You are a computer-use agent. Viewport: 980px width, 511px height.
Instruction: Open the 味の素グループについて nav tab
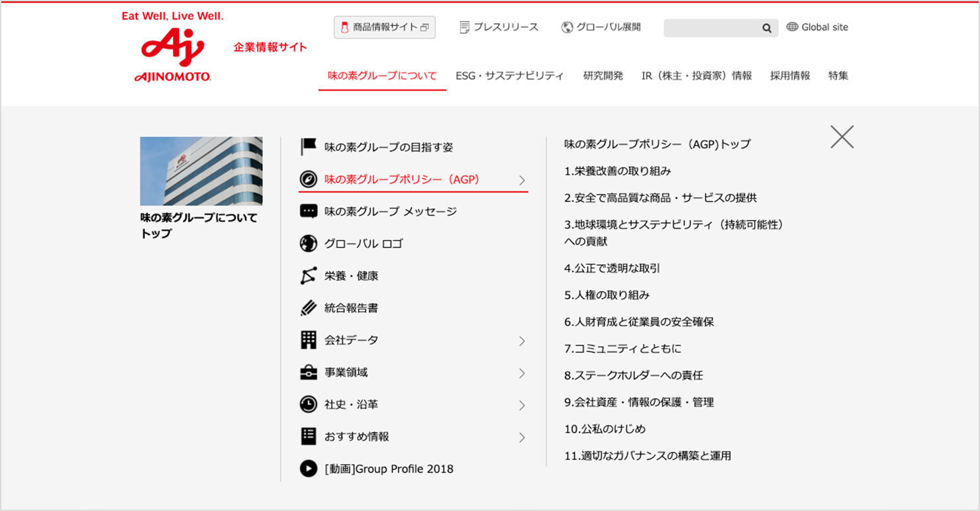(382, 75)
